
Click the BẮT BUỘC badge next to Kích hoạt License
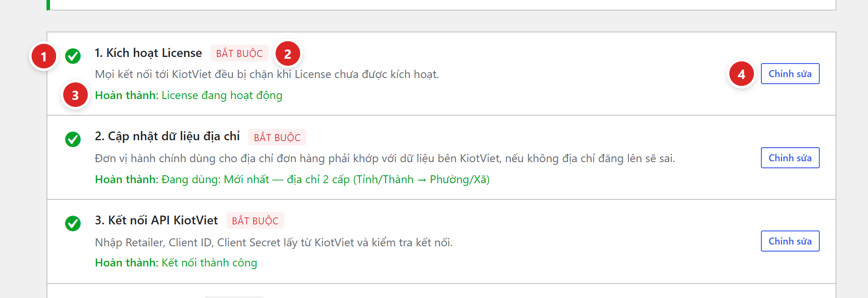pyautogui.click(x=239, y=53)
